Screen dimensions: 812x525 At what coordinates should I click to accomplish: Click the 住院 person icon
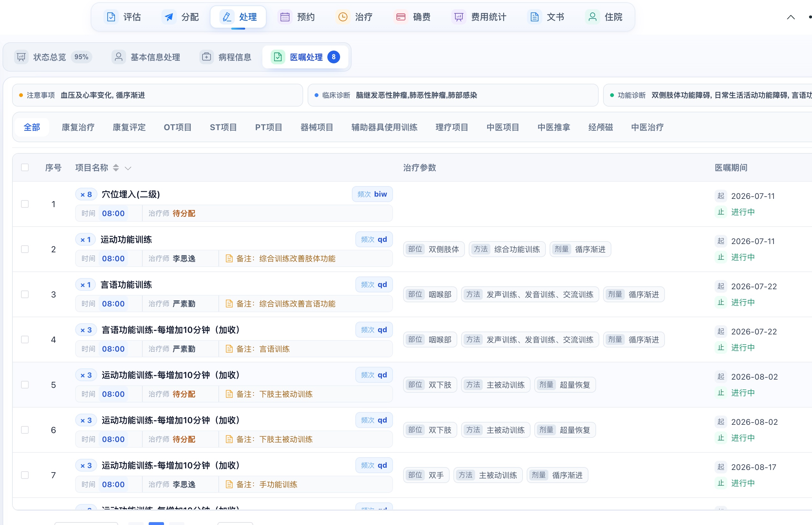(593, 17)
